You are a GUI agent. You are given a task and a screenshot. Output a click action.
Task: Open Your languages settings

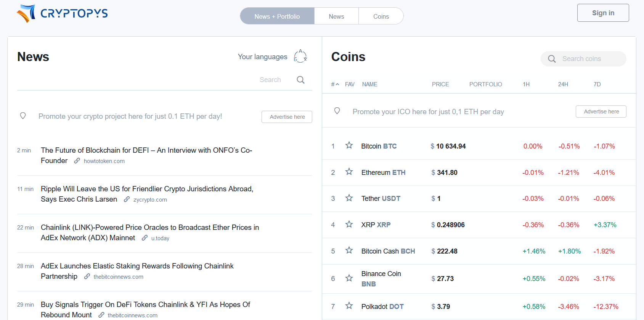(x=263, y=57)
